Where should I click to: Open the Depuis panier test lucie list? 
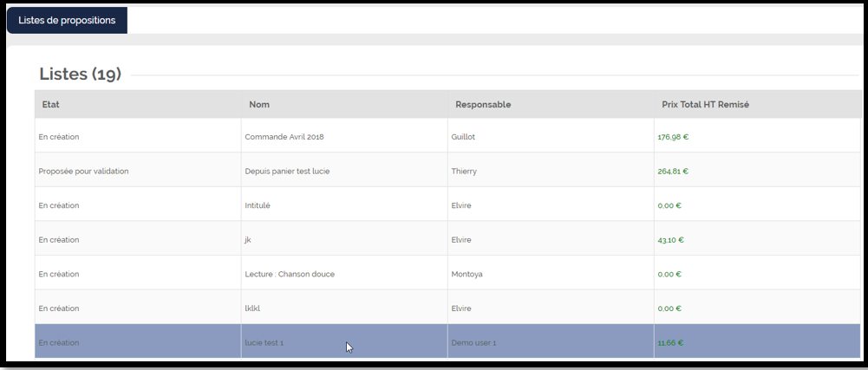[287, 172]
